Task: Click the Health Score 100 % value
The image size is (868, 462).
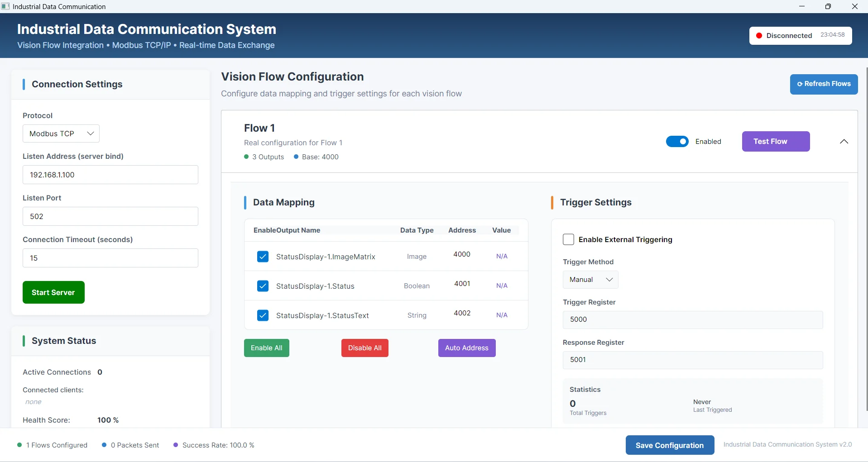Action: [108, 420]
